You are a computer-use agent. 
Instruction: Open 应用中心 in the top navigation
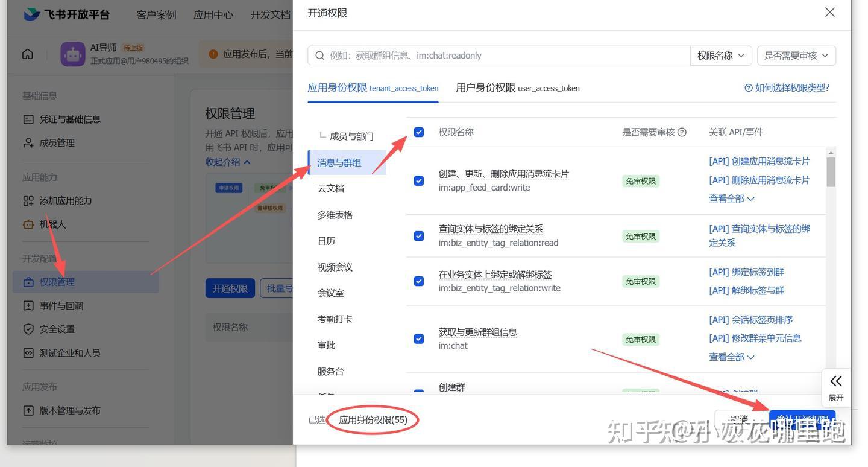[x=213, y=14]
